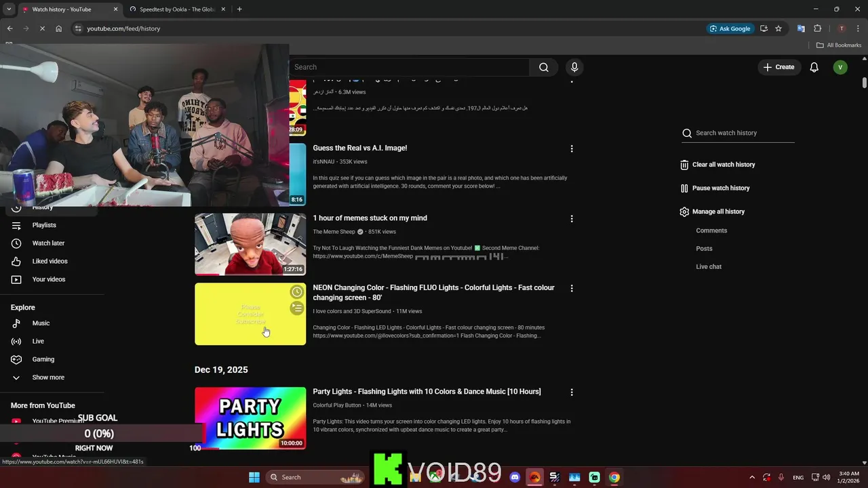Click the YouTube search input field

409,67
